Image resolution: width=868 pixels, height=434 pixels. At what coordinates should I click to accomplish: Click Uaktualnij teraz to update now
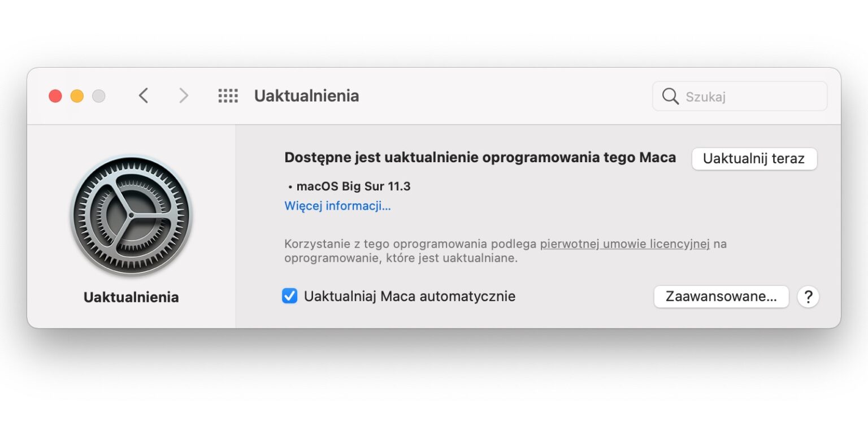point(754,159)
